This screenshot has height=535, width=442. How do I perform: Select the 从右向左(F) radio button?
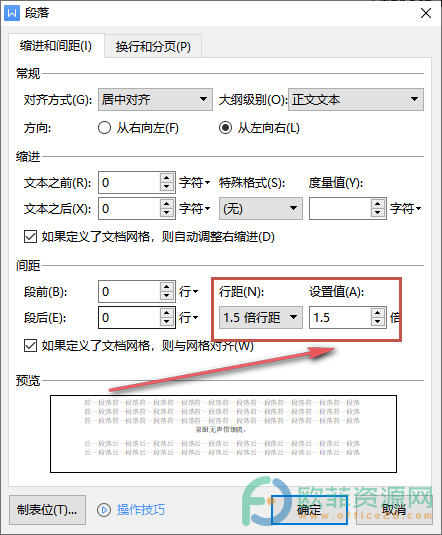coord(104,128)
